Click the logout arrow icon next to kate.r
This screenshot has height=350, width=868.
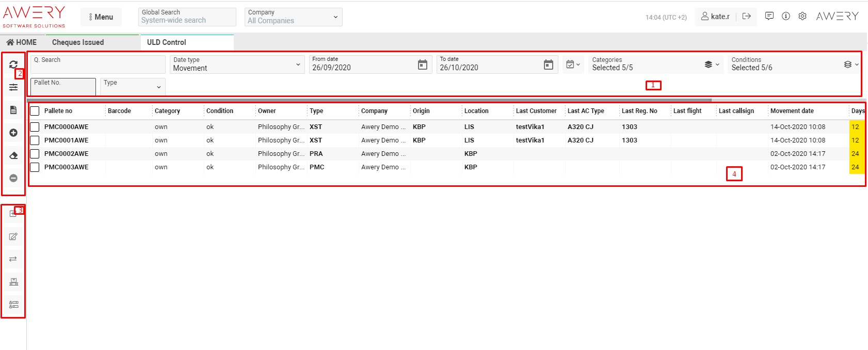746,17
